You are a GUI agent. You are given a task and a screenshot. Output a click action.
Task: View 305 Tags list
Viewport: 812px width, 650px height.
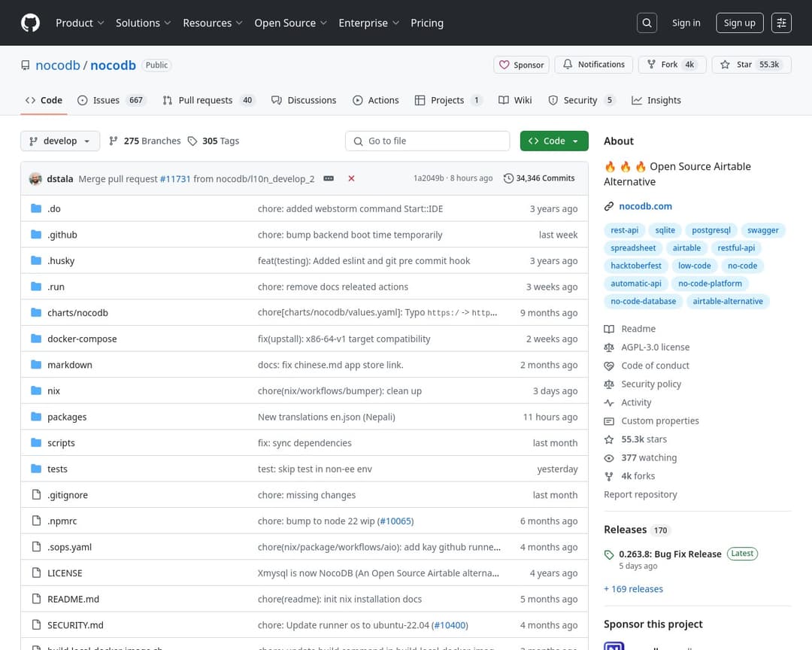pyautogui.click(x=214, y=141)
